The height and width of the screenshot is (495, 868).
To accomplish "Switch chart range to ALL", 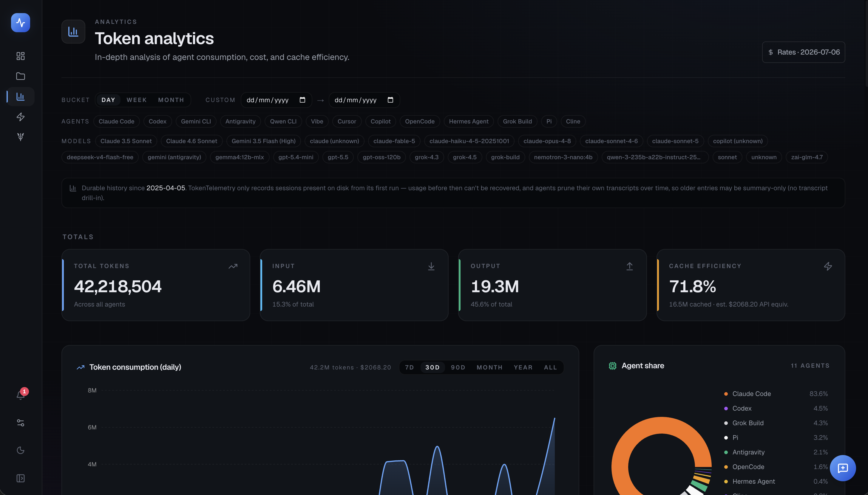I will [x=550, y=367].
